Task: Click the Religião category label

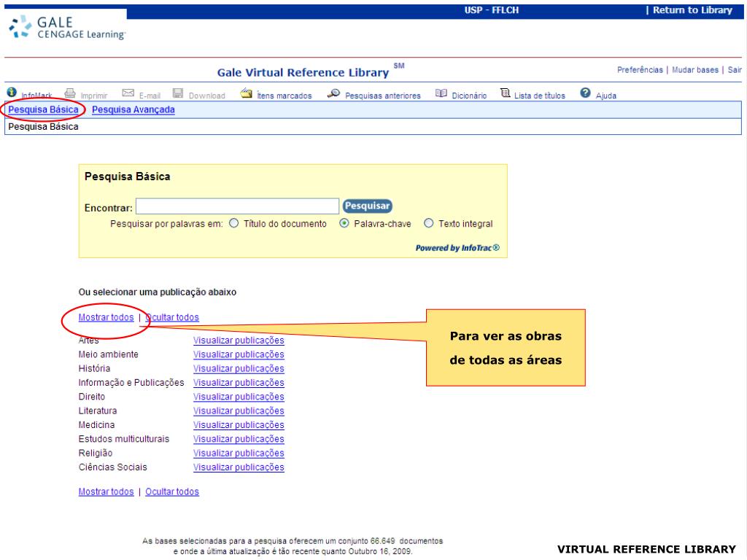Action: (96, 454)
